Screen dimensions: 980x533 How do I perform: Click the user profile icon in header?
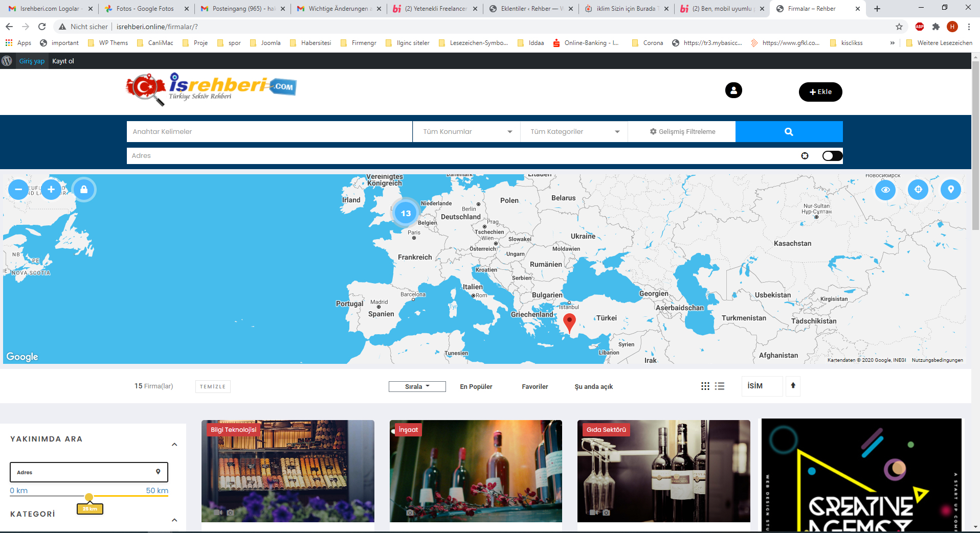pyautogui.click(x=733, y=90)
